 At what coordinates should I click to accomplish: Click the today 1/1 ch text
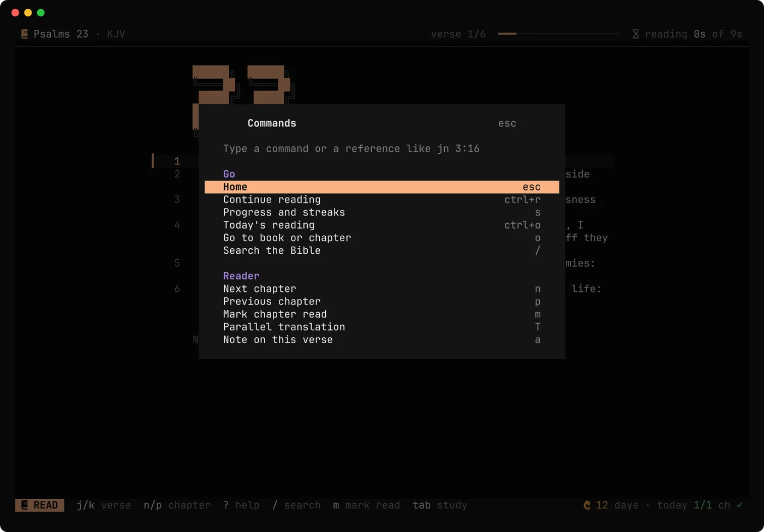694,505
